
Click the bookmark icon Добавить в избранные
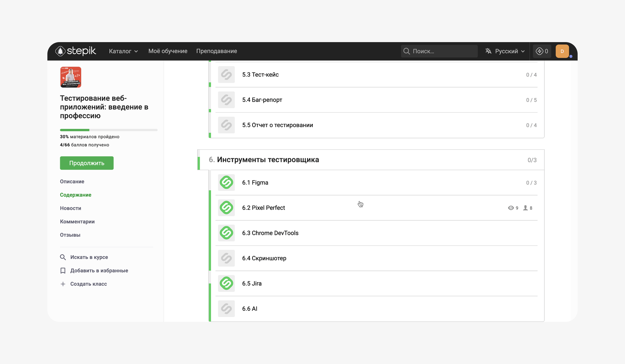click(63, 270)
